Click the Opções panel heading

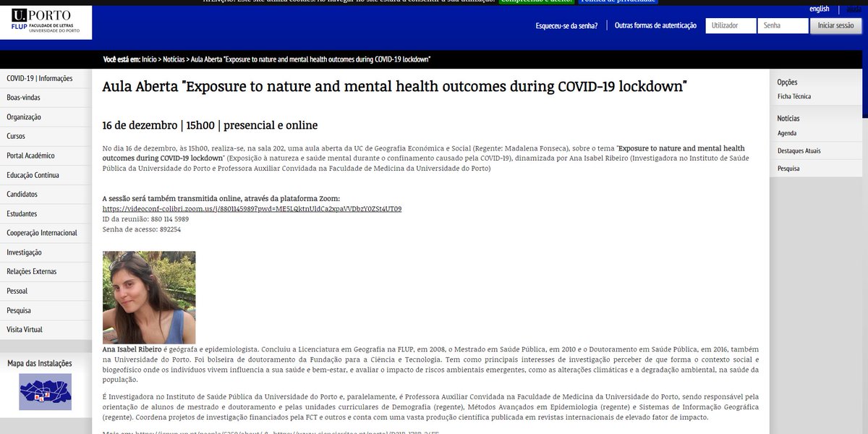pos(787,82)
